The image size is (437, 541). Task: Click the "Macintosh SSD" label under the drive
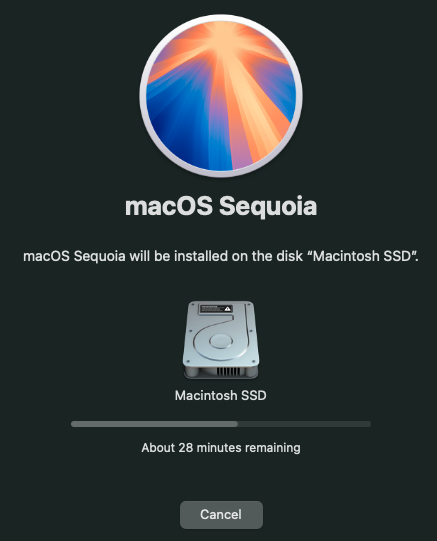(x=220, y=395)
